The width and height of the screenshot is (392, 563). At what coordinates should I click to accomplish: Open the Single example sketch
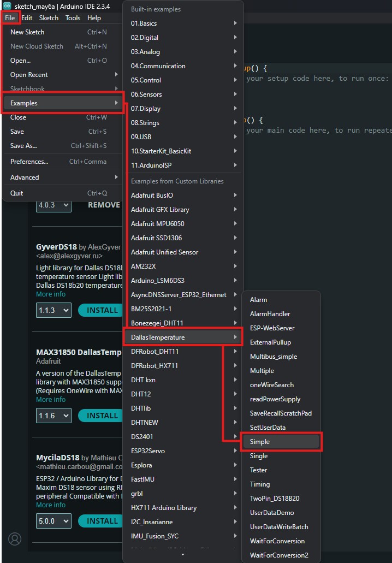point(281,456)
